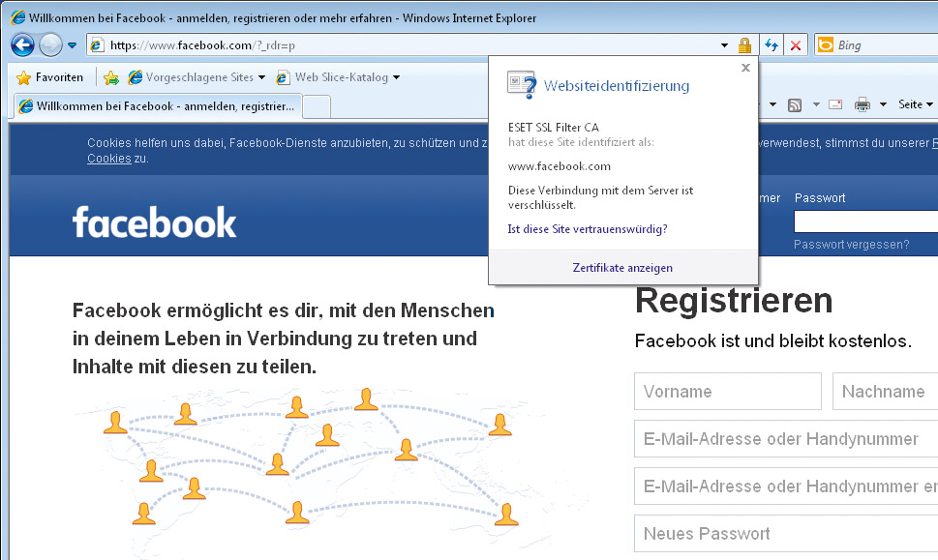Select the Willkommen bei Facebook tab
The image size is (938, 560).
pyautogui.click(x=158, y=106)
